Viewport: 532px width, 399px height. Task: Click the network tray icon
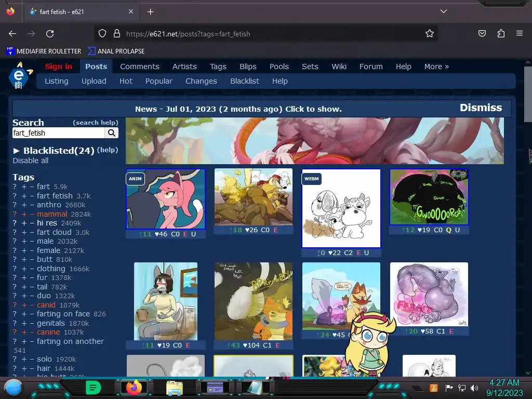[x=461, y=388]
